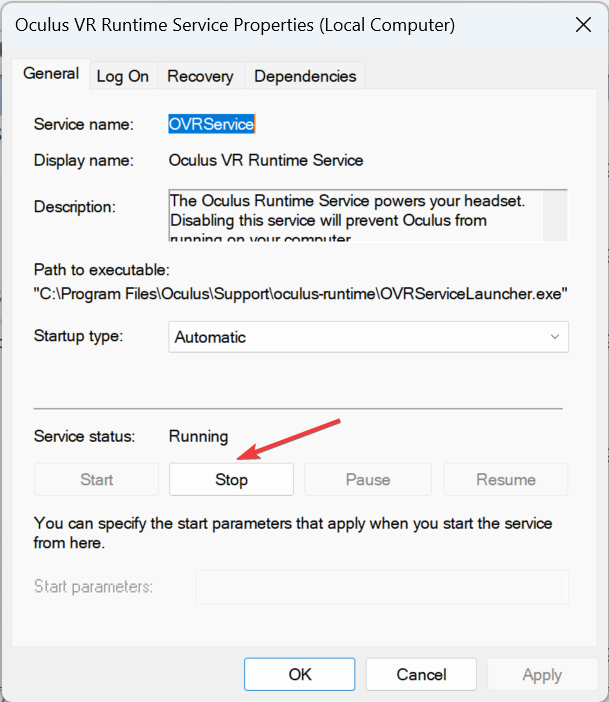Screen dimensions: 609x702
Task: Confirm with the OK button
Action: pos(300,674)
